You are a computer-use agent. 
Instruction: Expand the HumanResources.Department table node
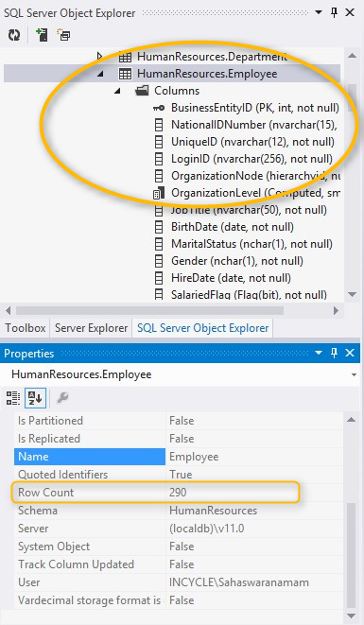pyautogui.click(x=100, y=56)
